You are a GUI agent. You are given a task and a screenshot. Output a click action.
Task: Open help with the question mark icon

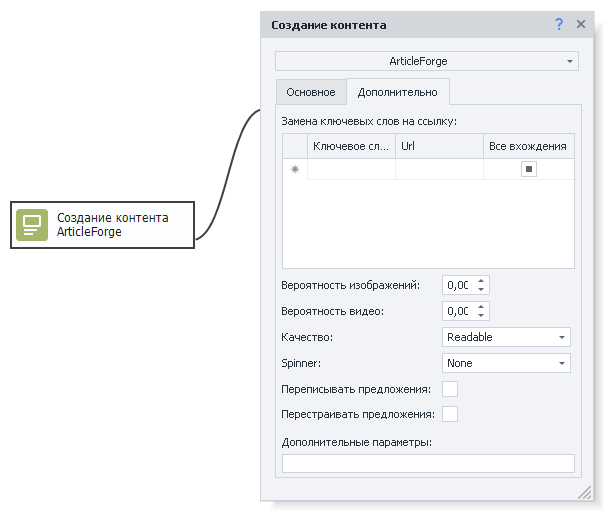(x=559, y=25)
